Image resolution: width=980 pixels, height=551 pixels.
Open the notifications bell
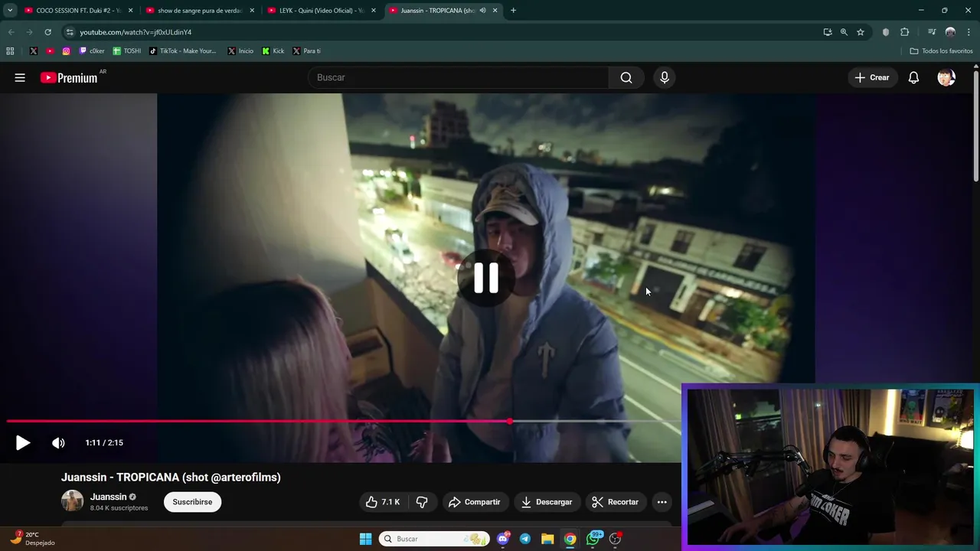click(913, 77)
